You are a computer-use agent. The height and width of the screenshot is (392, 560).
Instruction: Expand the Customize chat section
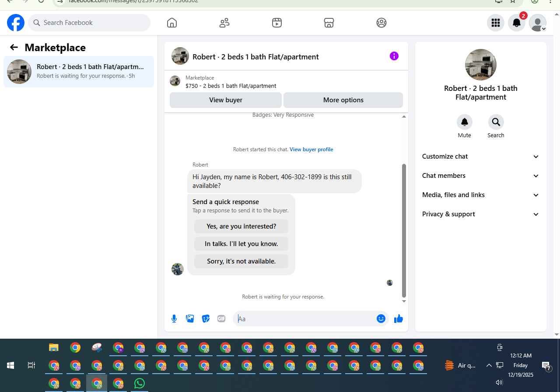480,156
